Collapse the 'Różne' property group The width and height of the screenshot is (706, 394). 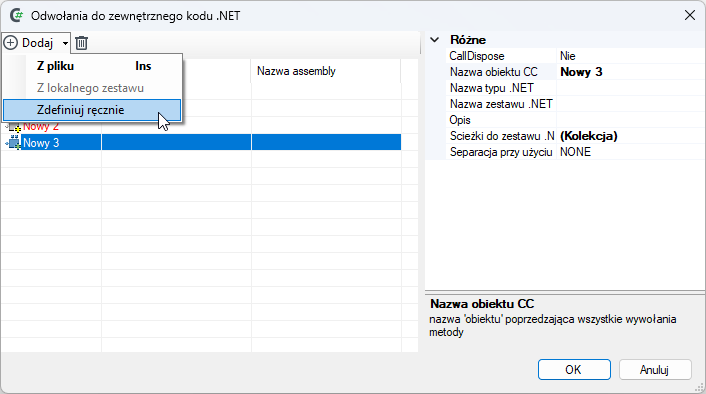(434, 40)
